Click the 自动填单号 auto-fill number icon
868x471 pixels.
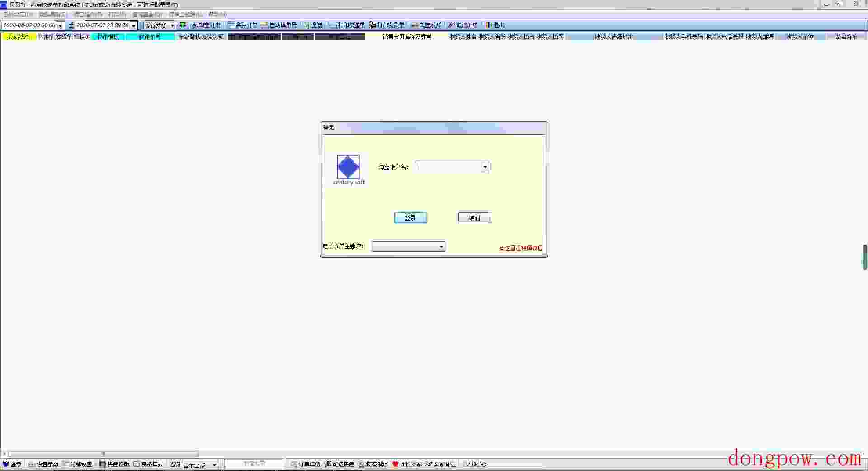point(265,25)
